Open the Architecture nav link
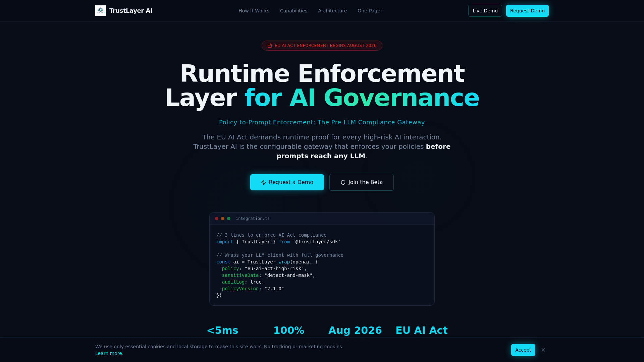This screenshot has width=644, height=362. tap(332, 11)
